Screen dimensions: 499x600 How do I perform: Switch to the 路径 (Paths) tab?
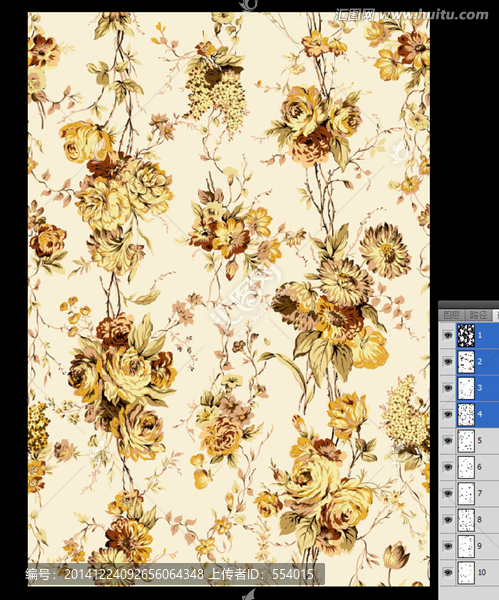tap(478, 315)
